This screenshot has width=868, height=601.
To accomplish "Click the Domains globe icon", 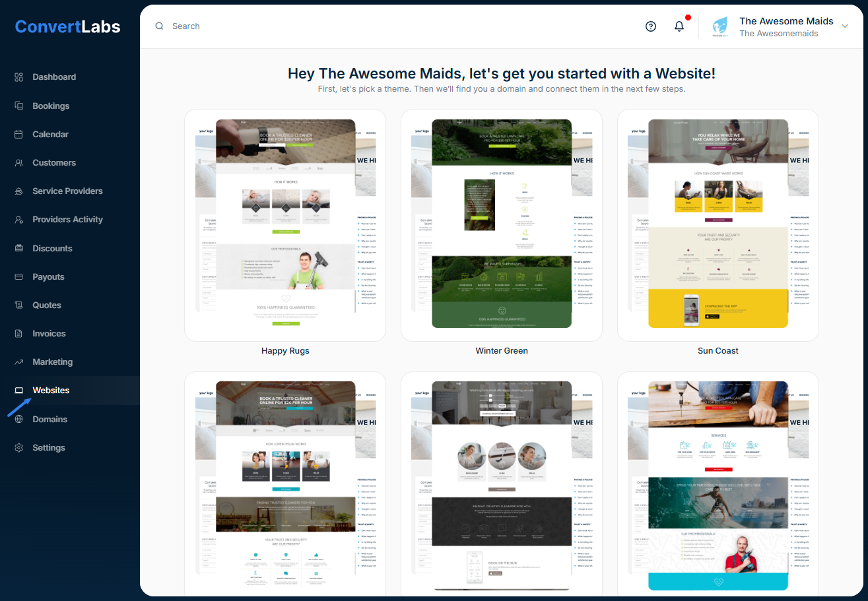I will coord(19,420).
